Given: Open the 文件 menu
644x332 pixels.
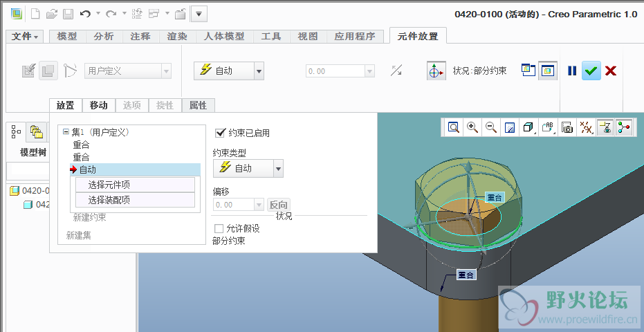Looking at the screenshot, I should coord(25,36).
